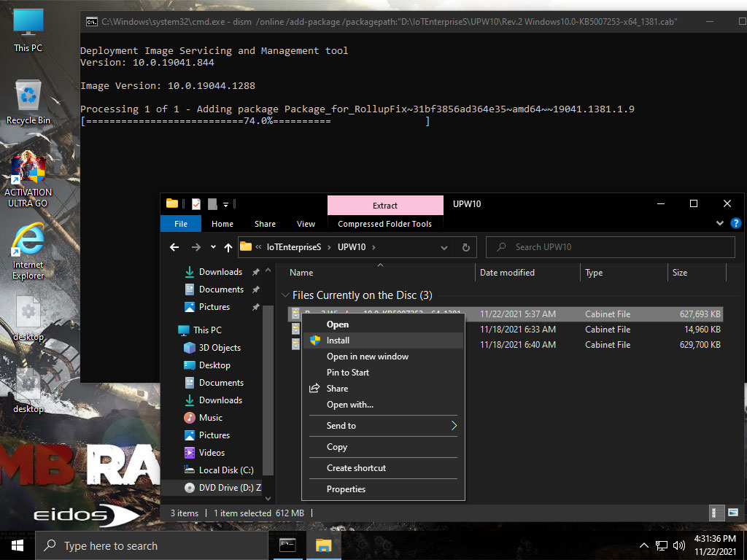747x560 pixels.
Task: Select Local Disk (C:) in navigation pane
Action: coord(226,470)
